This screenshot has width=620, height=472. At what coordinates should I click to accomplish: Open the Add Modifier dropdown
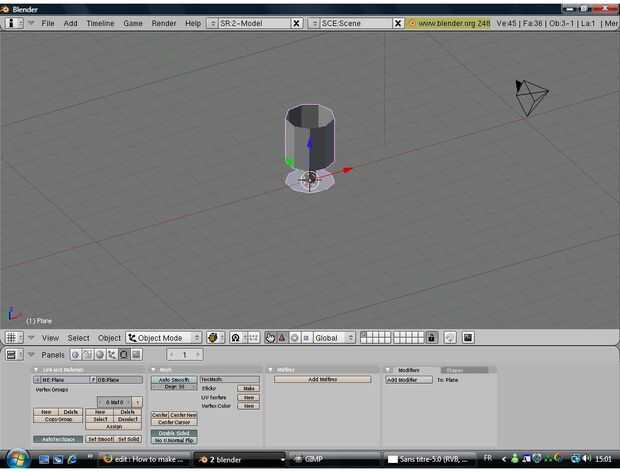409,380
